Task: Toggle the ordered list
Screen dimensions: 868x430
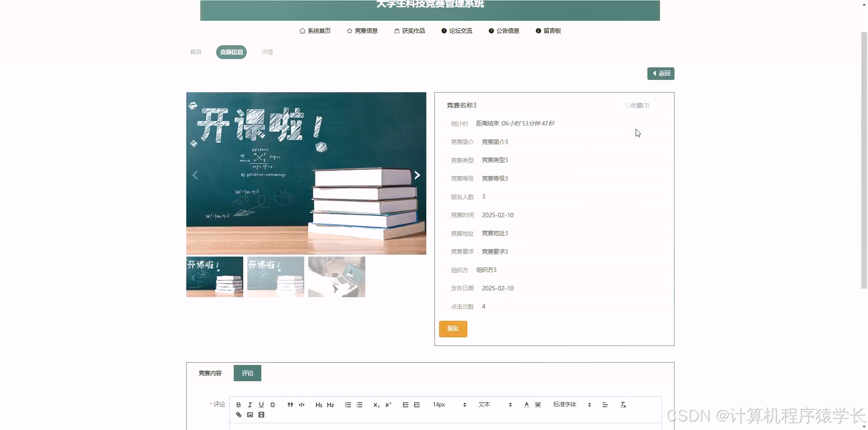Action: (348, 405)
